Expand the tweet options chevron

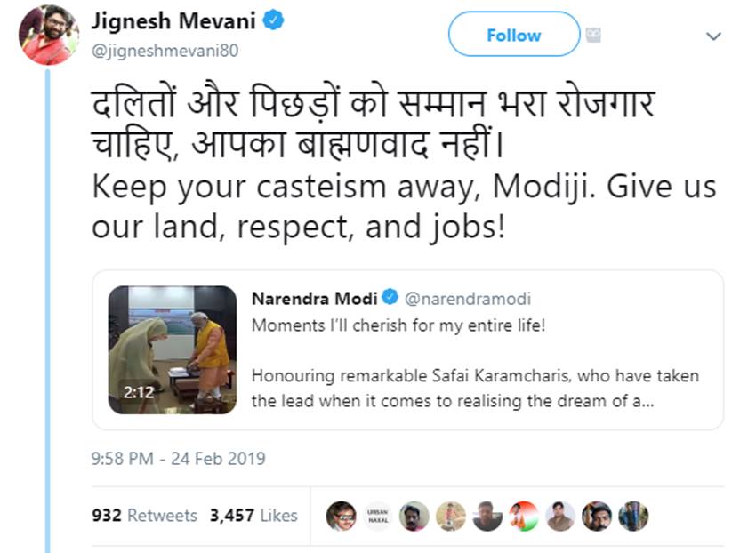tap(712, 36)
